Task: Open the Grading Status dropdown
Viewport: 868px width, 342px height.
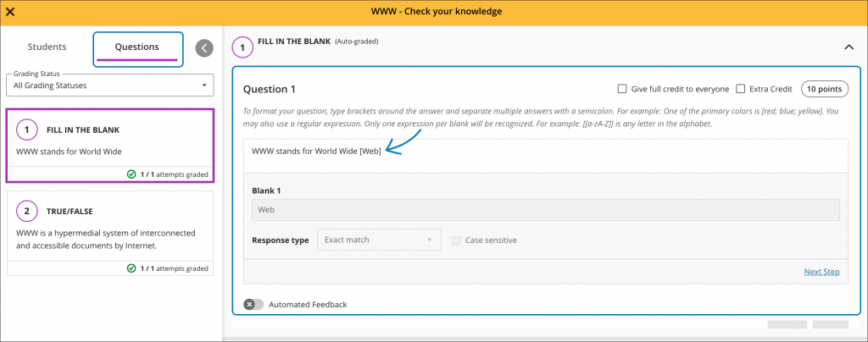Action: [x=109, y=85]
